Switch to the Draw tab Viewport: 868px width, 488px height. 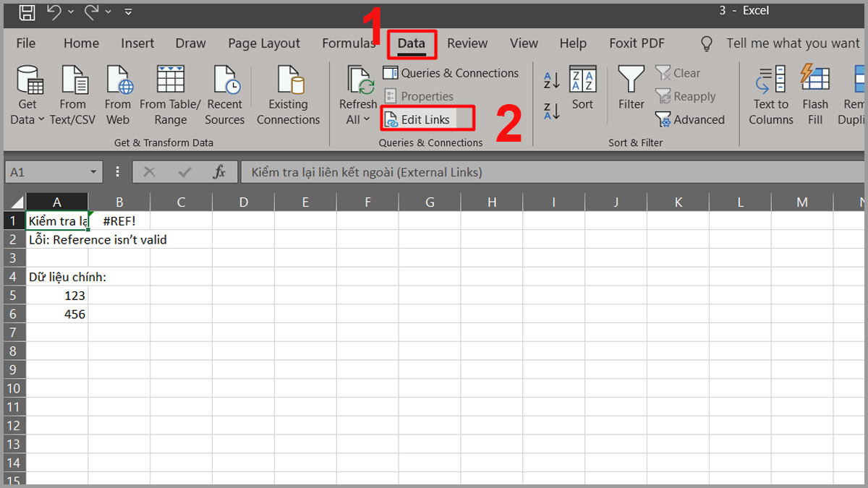(191, 43)
